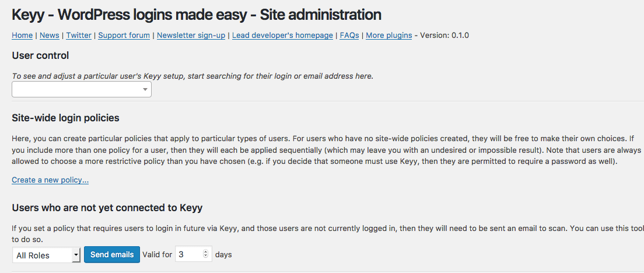Select the User control heading
Image resolution: width=644 pixels, height=273 pixels.
pos(40,55)
